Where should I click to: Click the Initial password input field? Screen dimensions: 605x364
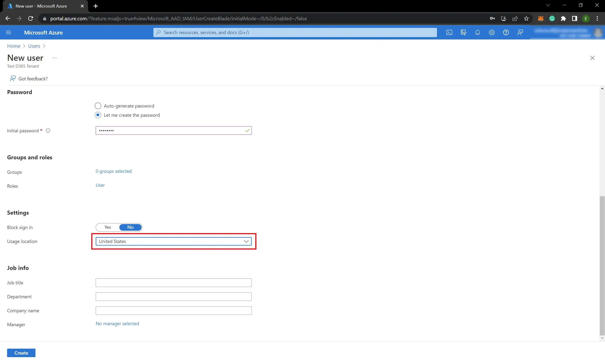tap(173, 130)
